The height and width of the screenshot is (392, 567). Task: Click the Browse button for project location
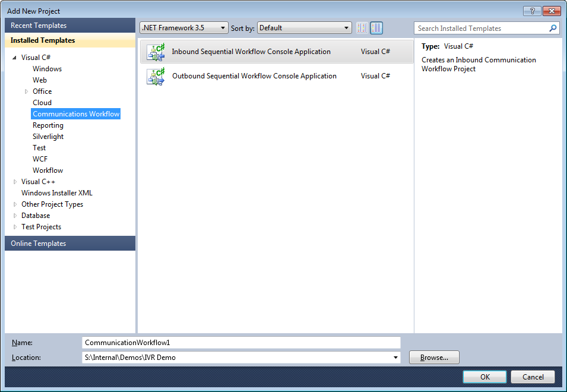pyautogui.click(x=433, y=357)
